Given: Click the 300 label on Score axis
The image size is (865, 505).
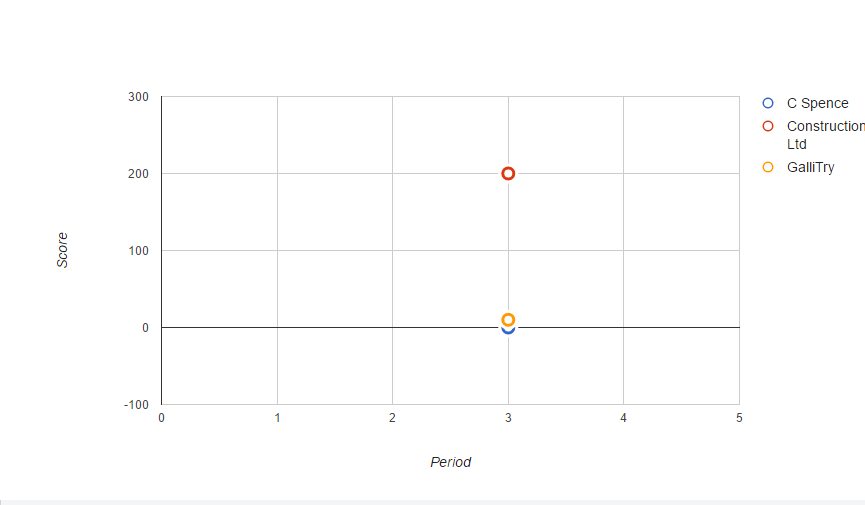Looking at the screenshot, I should (x=138, y=97).
